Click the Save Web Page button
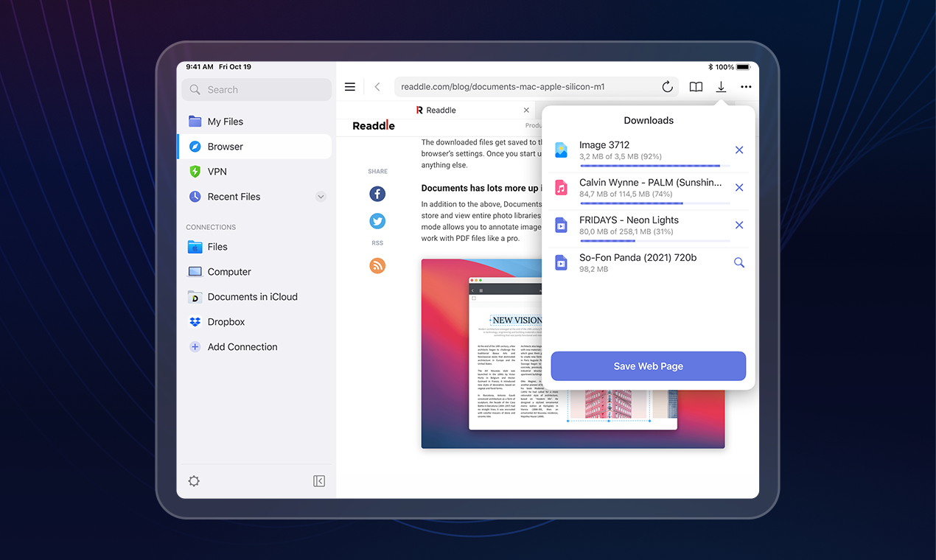This screenshot has height=560, width=936. point(649,366)
